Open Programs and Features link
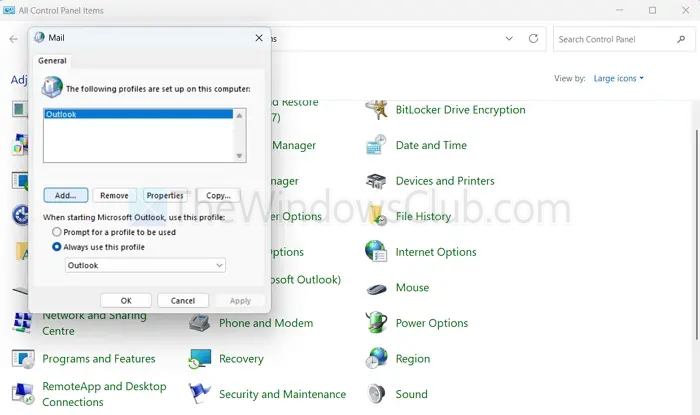This screenshot has width=700, height=415. tap(99, 359)
